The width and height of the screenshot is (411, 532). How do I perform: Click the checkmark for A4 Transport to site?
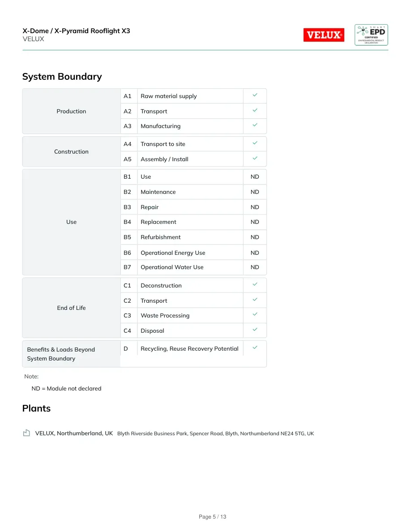255,143
